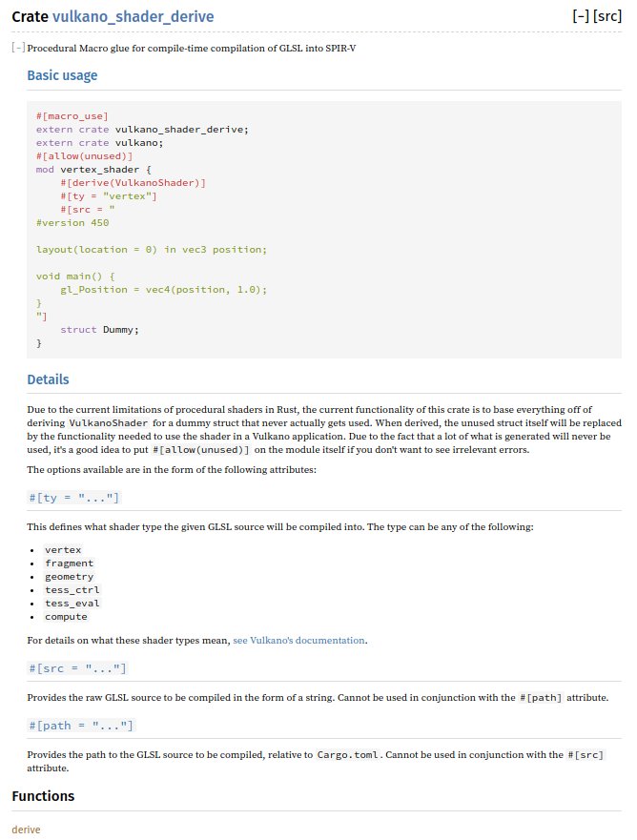The width and height of the screenshot is (637, 840).
Task: Click the gl_Position assignment line
Action: pyautogui.click(x=163, y=290)
